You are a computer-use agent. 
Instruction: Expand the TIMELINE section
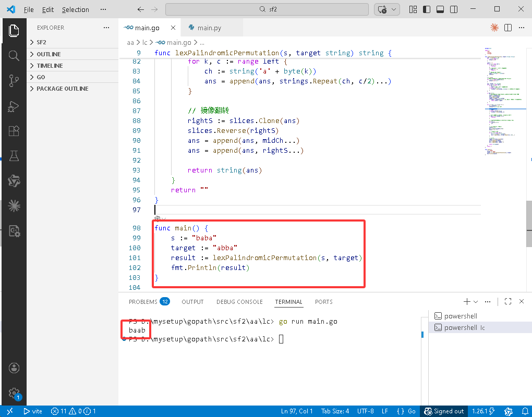point(72,66)
